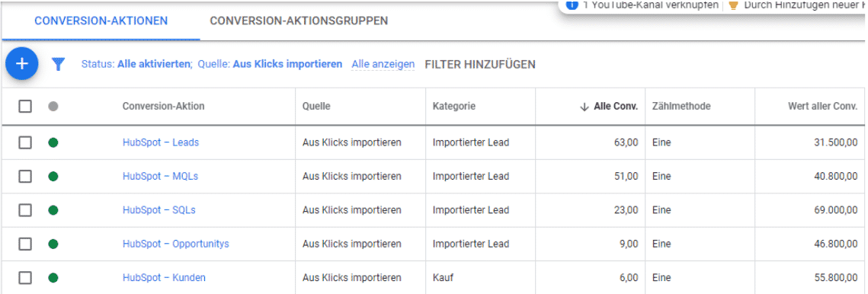Click the green status dot for HubSpot – Leads
Image resolution: width=868 pixels, height=294 pixels.
pyautogui.click(x=53, y=142)
